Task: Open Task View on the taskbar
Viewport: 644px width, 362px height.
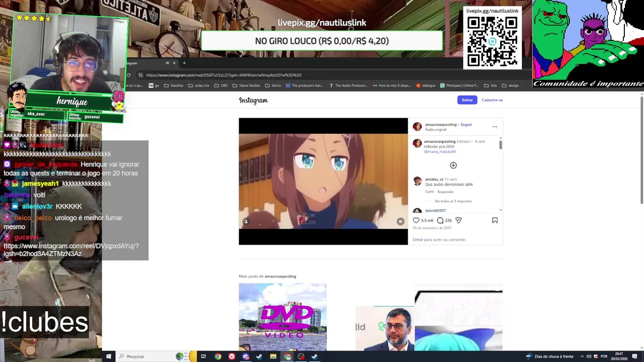Action: [203, 356]
